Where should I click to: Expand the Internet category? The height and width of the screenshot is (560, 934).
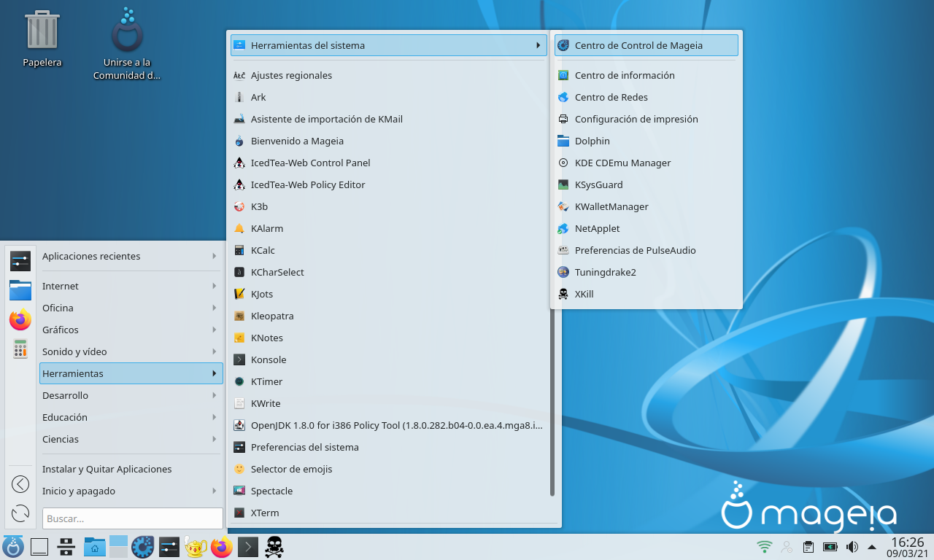(131, 286)
